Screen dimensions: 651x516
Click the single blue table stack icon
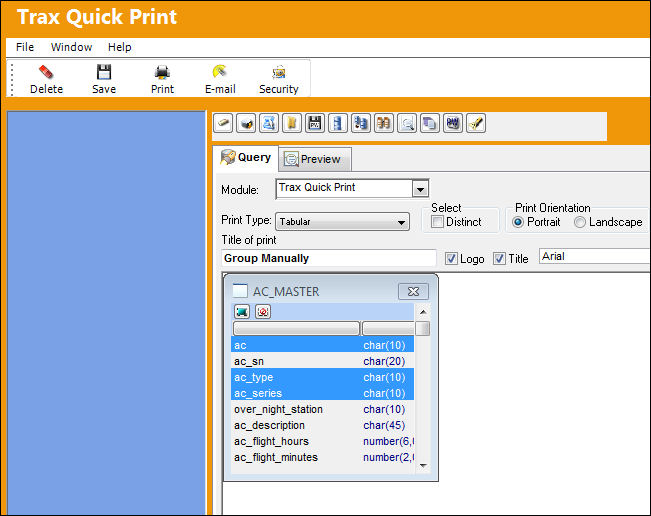pyautogui.click(x=338, y=123)
